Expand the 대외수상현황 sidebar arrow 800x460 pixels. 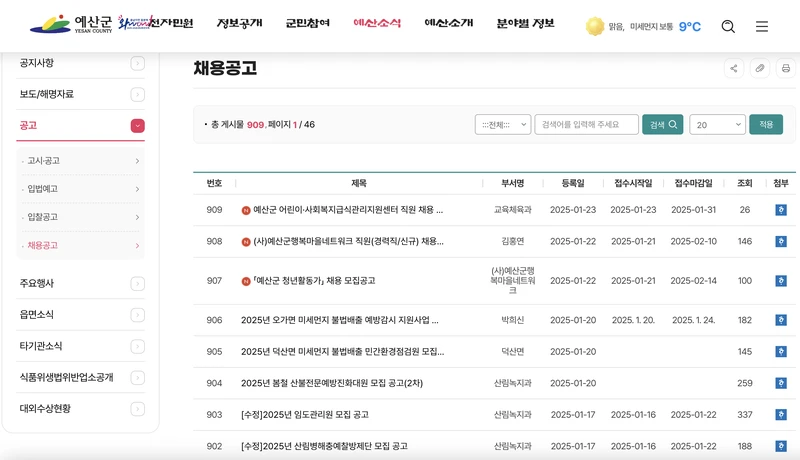[x=138, y=409]
